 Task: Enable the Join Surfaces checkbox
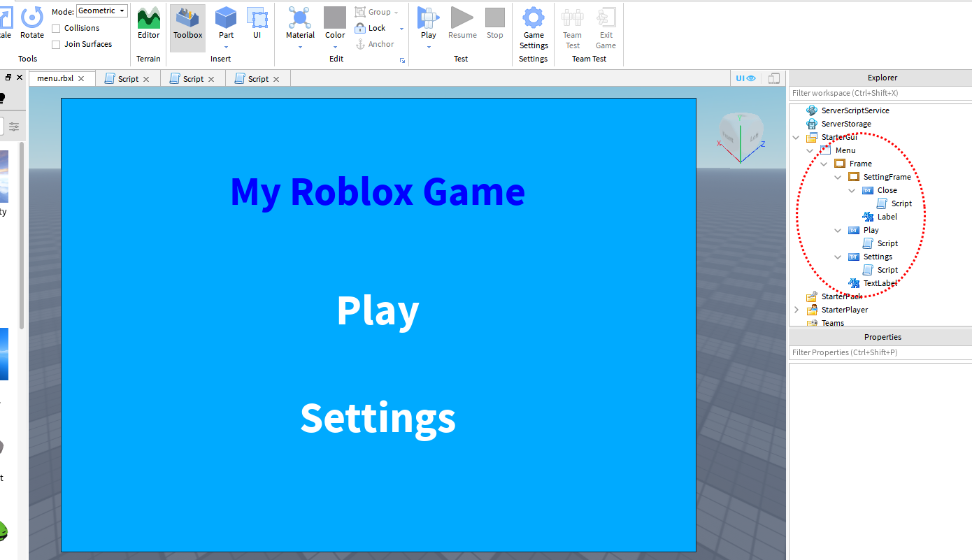(57, 44)
